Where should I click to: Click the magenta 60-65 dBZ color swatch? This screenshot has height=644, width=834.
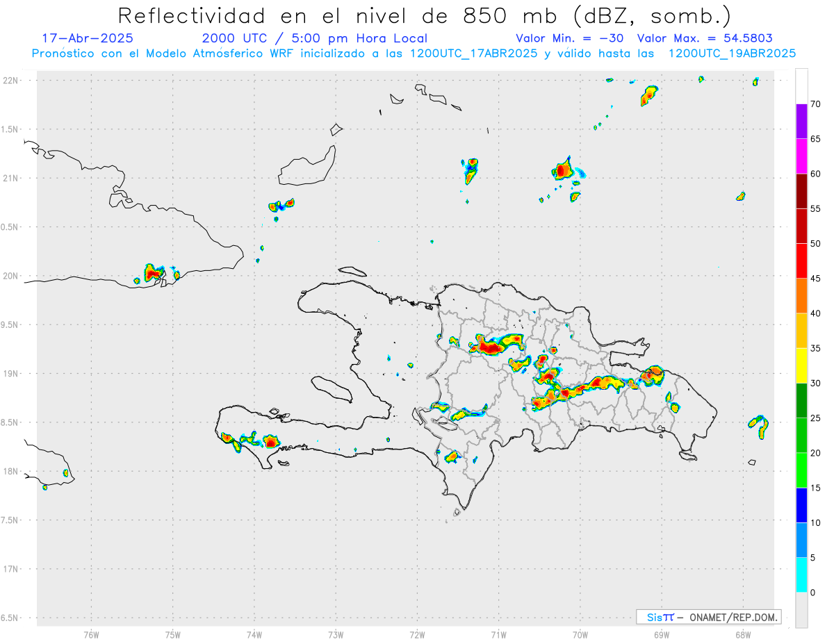point(801,156)
